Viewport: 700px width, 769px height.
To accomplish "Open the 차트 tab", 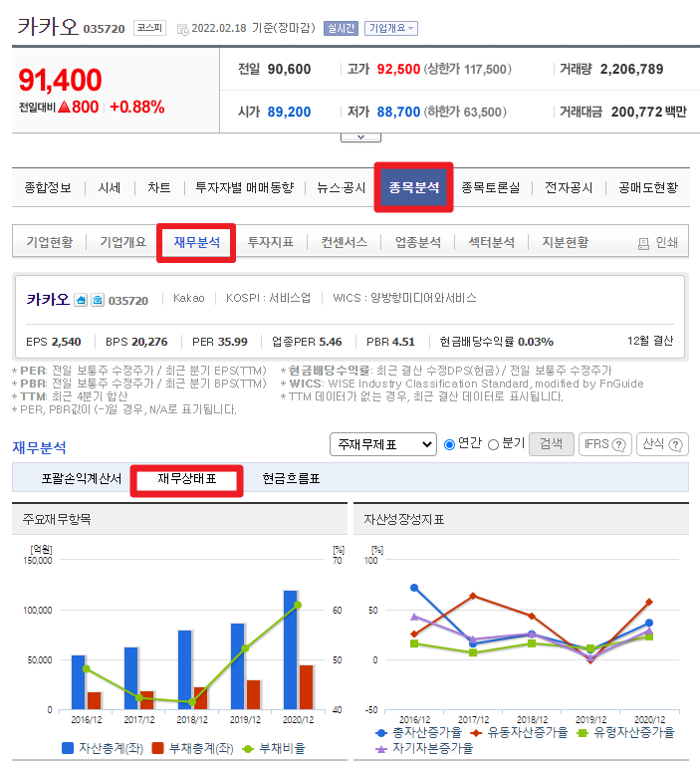I will click(159, 187).
